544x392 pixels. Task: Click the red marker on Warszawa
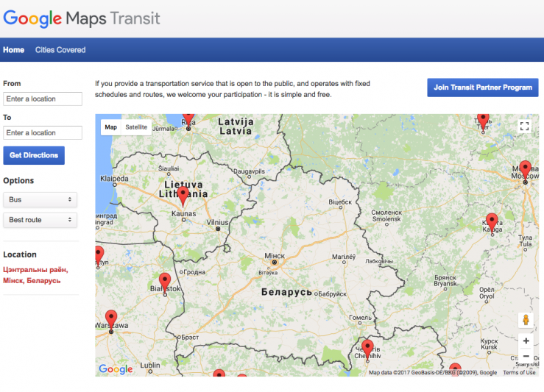coord(111,318)
